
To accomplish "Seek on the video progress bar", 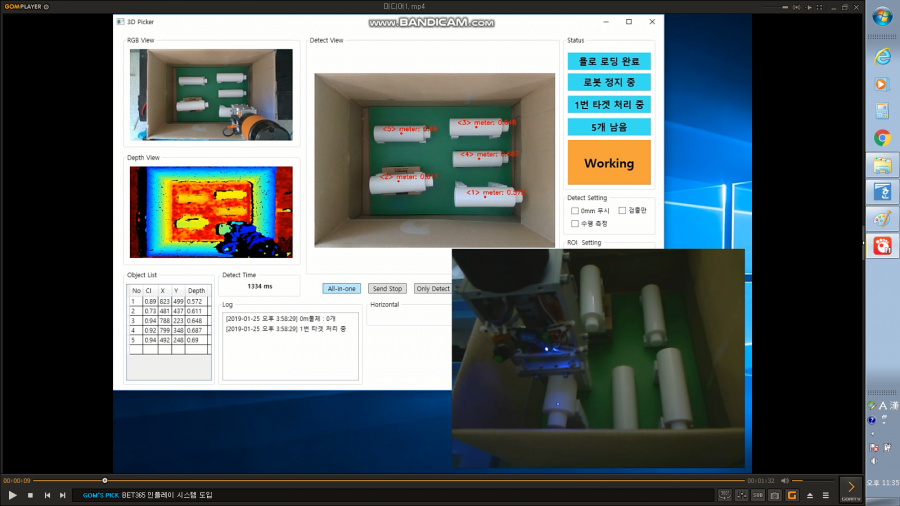I will click(389, 480).
